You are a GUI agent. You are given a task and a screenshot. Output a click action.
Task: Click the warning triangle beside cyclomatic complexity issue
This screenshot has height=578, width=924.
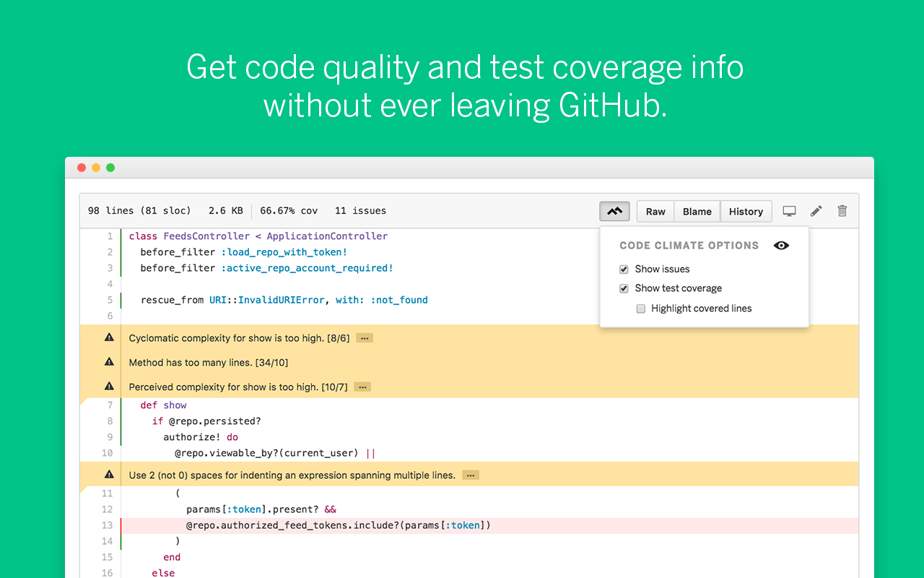coord(108,337)
